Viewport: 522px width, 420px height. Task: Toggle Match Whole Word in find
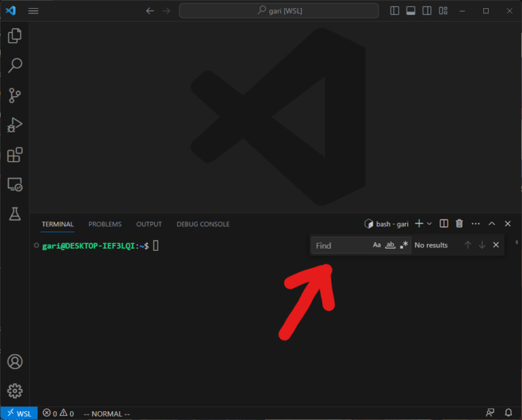390,245
